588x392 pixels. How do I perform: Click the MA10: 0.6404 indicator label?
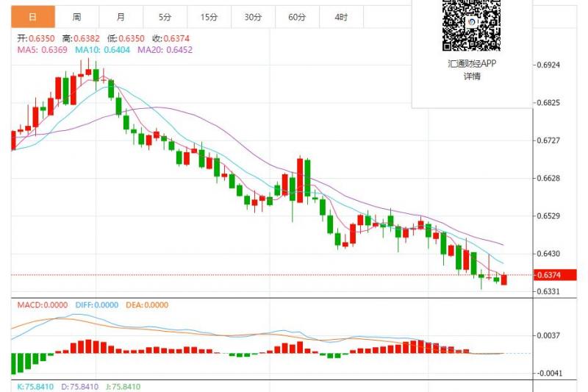pos(103,50)
